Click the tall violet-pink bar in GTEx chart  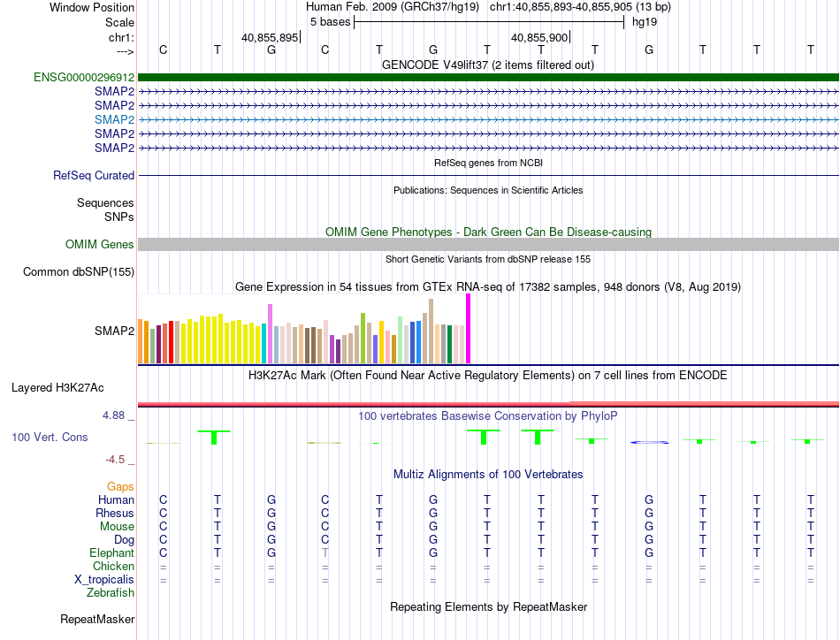(270, 334)
